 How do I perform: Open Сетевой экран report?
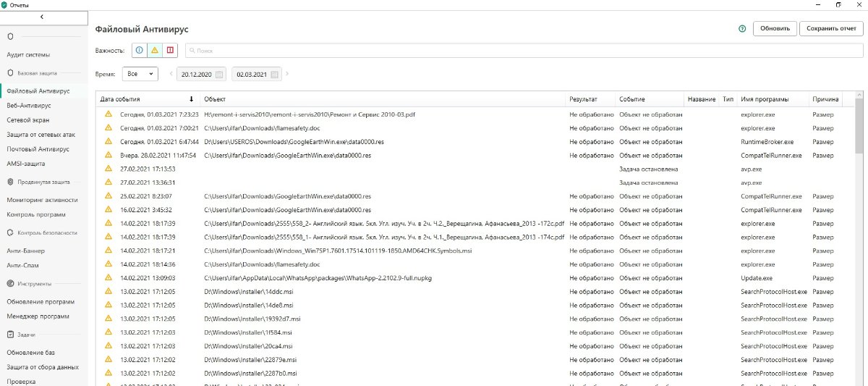pos(28,120)
